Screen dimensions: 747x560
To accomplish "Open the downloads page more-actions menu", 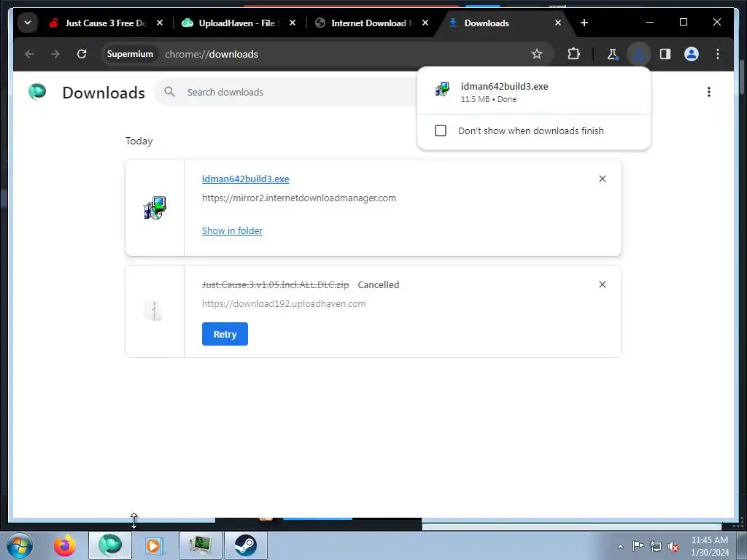I will coord(709,92).
